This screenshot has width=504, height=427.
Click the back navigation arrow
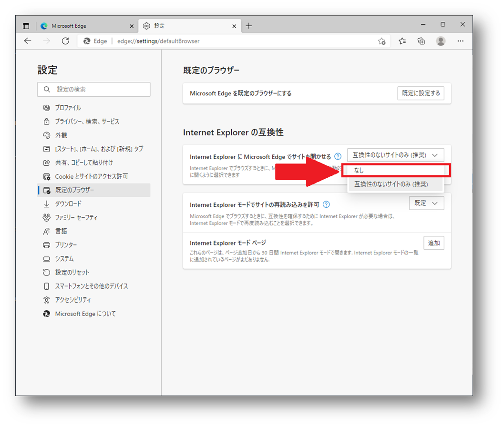click(28, 41)
